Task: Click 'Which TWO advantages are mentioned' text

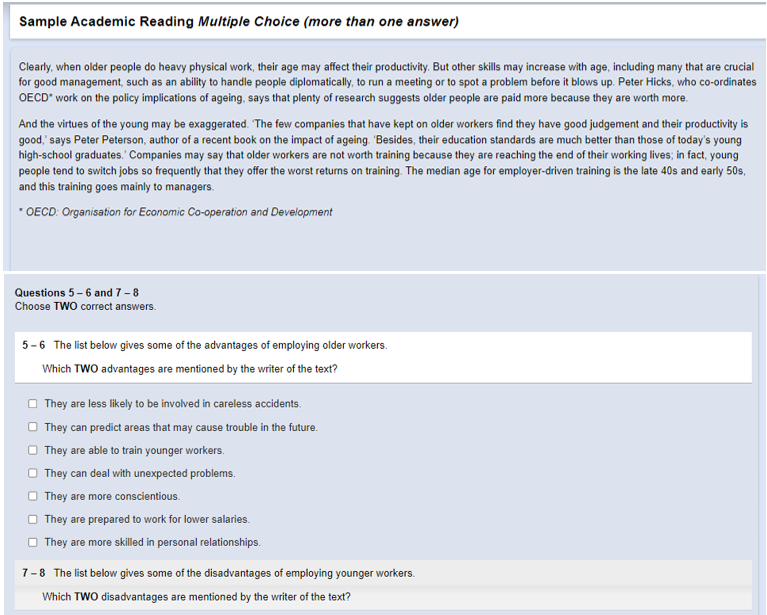Action: coord(190,368)
